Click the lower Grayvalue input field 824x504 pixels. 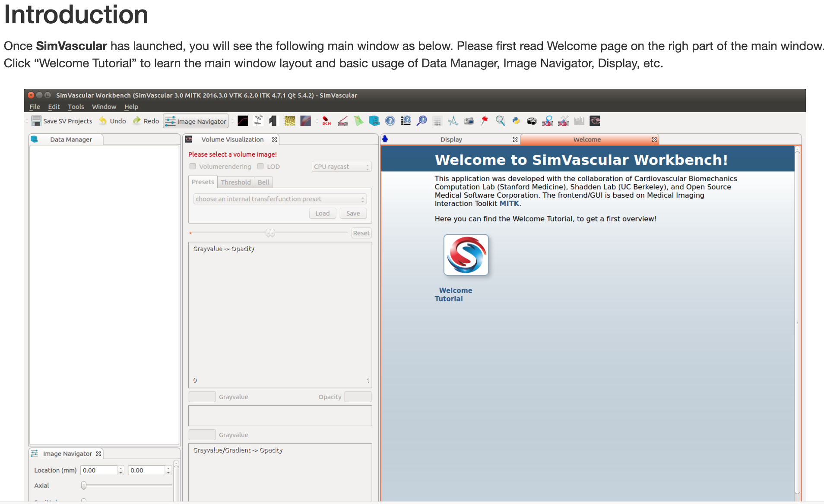pyautogui.click(x=202, y=435)
